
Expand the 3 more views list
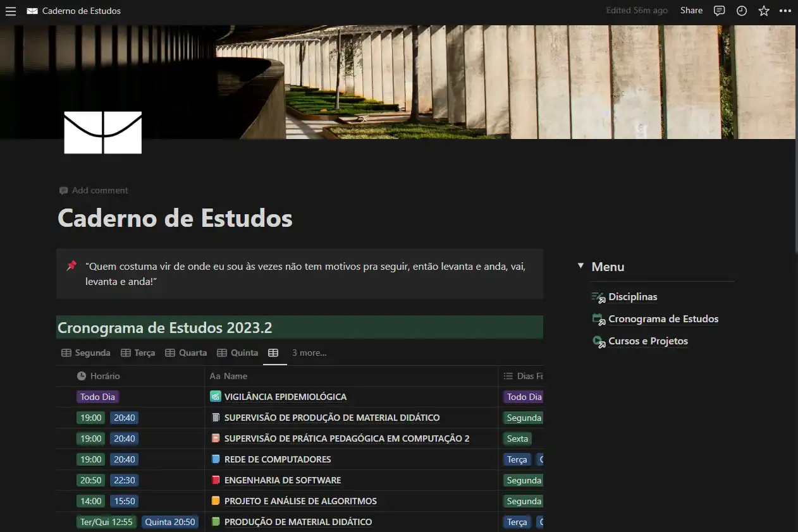tap(309, 353)
